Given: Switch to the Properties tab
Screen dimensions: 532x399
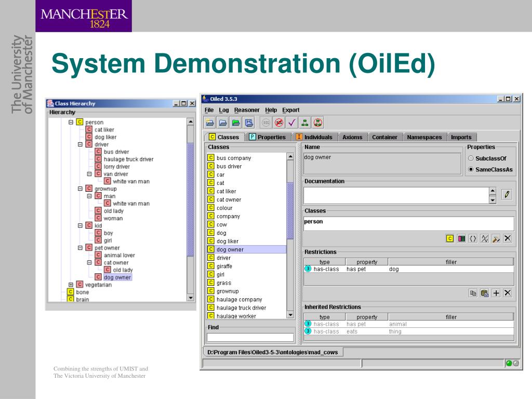Looking at the screenshot, I should 268,137.
